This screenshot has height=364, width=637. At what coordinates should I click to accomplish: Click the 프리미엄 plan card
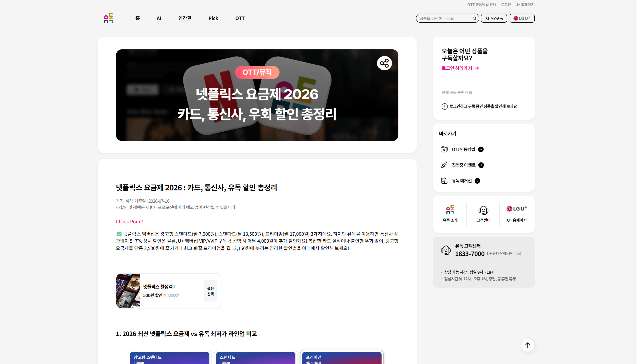(x=342, y=358)
